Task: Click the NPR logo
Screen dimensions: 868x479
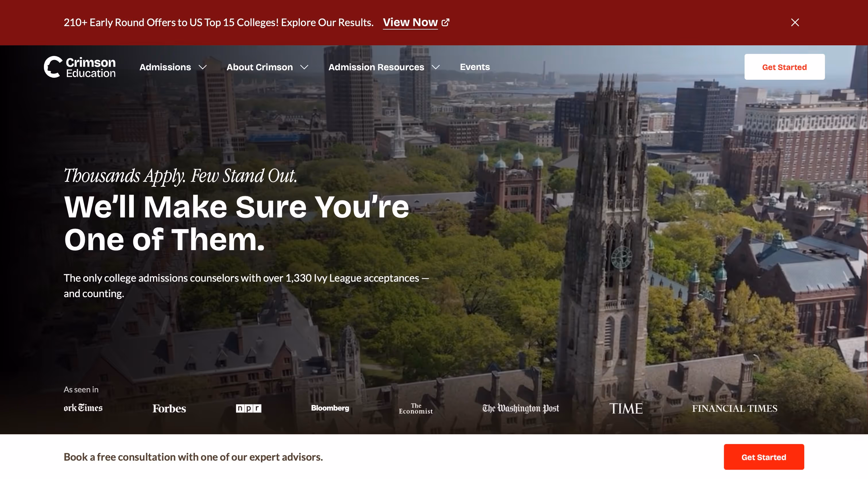Action: (x=248, y=408)
